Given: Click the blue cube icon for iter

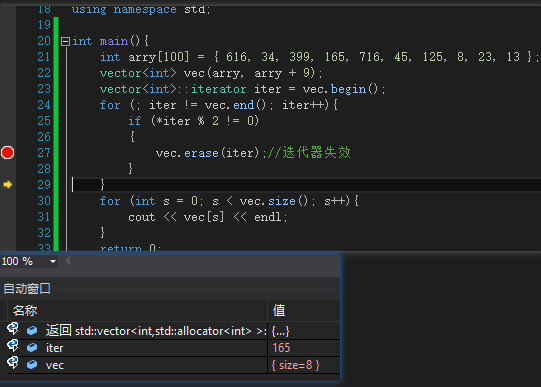Looking at the screenshot, I should click(x=32, y=348).
